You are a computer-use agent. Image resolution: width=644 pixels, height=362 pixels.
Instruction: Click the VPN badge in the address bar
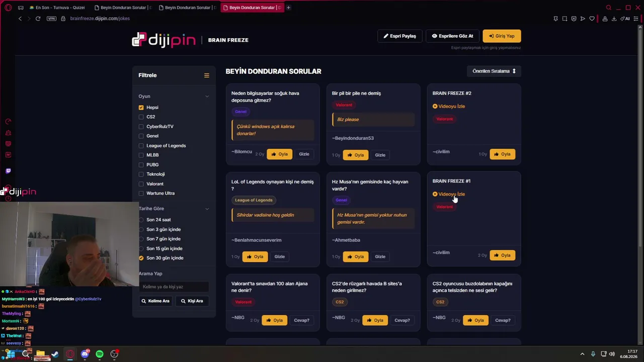[x=51, y=19]
